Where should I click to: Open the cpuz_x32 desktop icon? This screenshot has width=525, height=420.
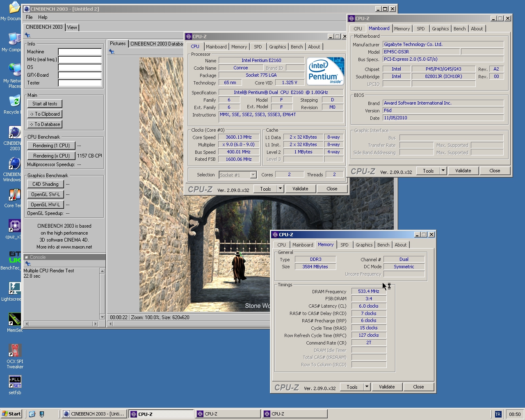(14, 229)
